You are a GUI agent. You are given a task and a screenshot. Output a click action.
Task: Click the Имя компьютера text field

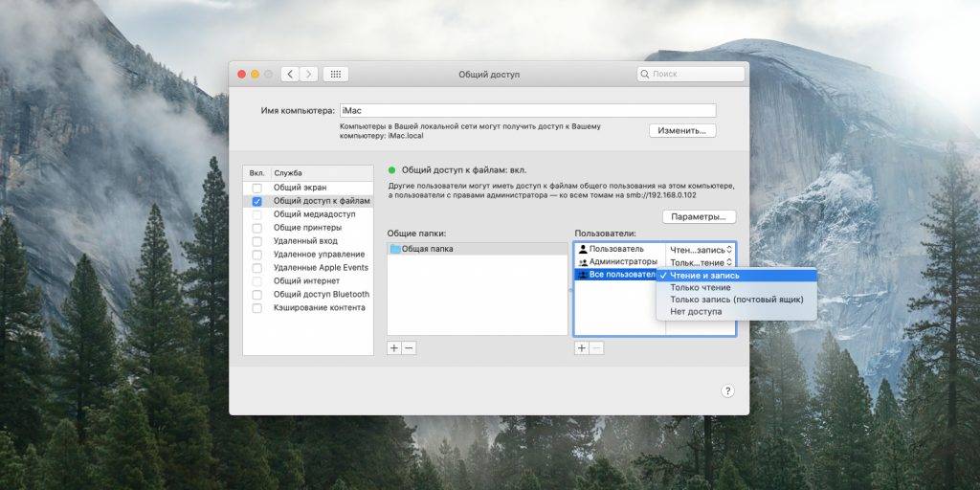pos(528,110)
